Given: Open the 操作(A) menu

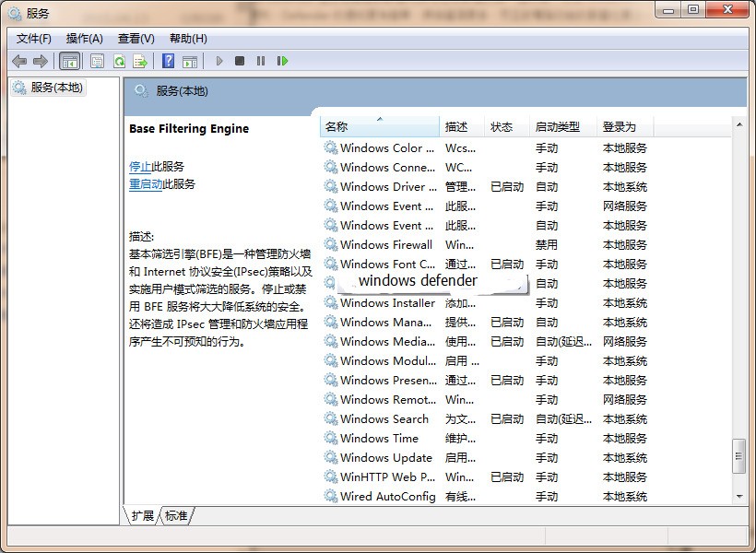Looking at the screenshot, I should (x=85, y=39).
